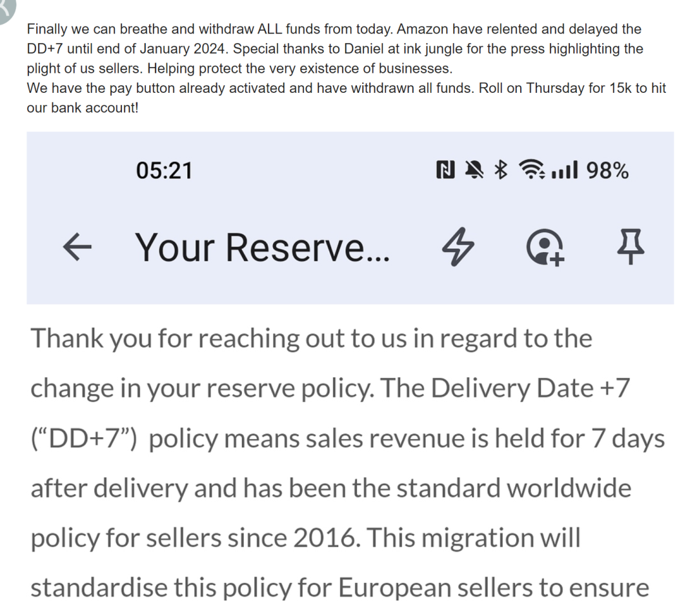The image size is (697, 616).
Task: Click the Wi-Fi status icon
Action: 532,170
